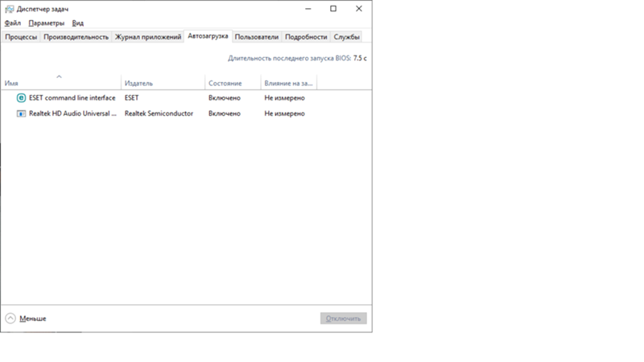Minimize the Task Manager window
Viewport: 644px width, 362px height.
pos(308,9)
